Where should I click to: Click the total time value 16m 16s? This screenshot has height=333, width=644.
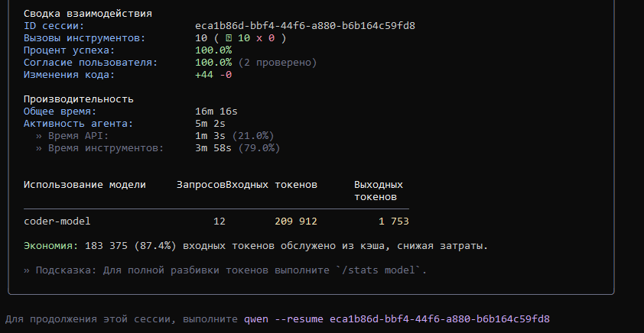(x=216, y=112)
